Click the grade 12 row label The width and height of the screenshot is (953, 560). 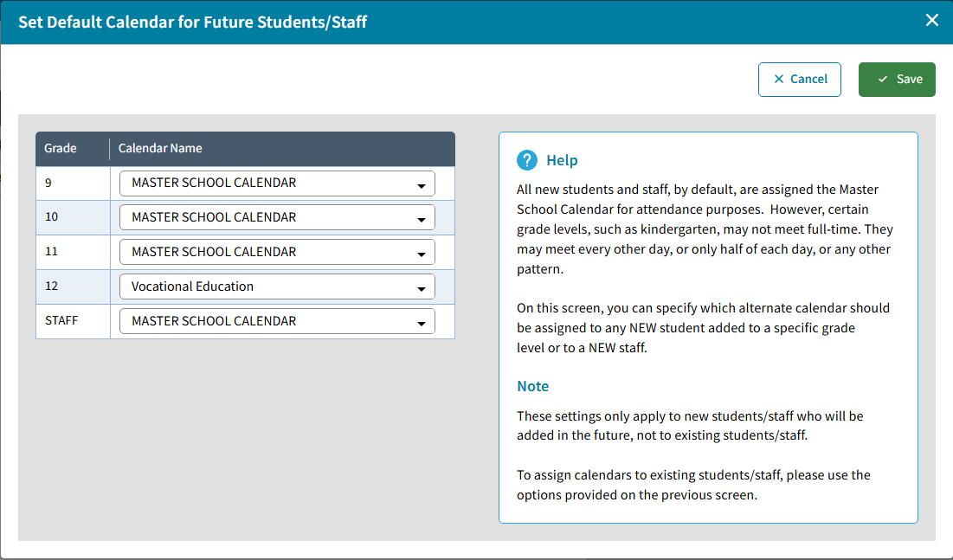[x=52, y=286]
